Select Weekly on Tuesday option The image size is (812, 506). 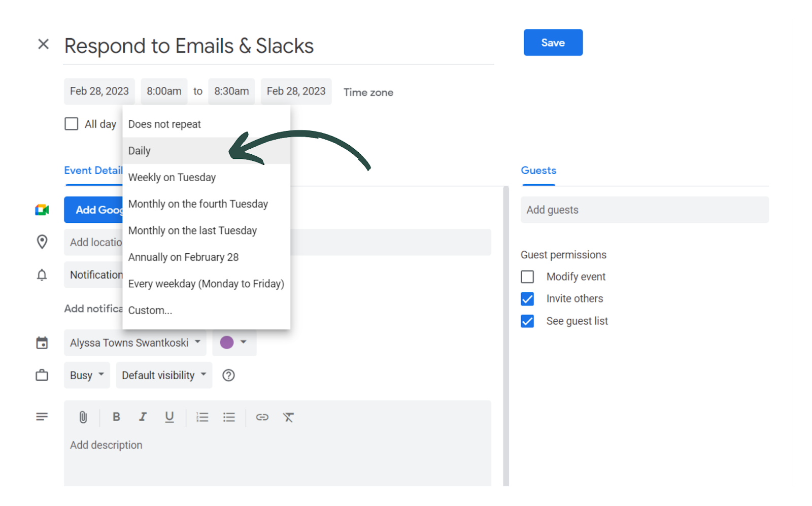point(207,177)
